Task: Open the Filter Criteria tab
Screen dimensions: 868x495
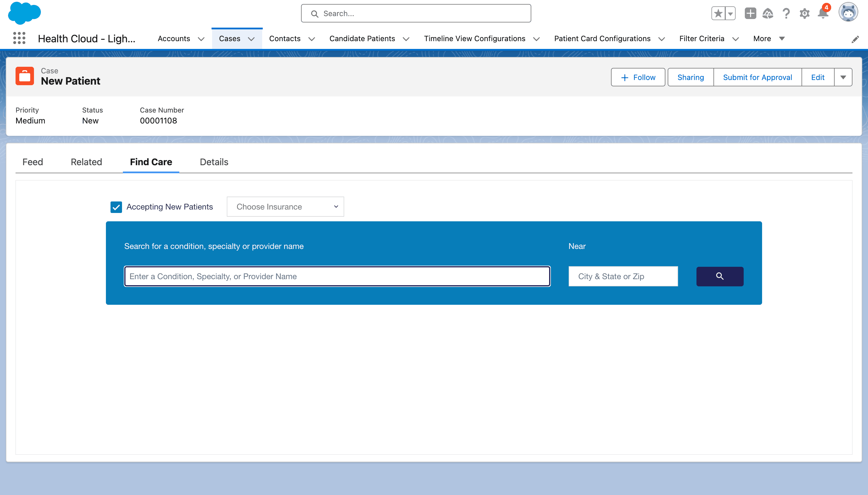Action: pyautogui.click(x=702, y=38)
